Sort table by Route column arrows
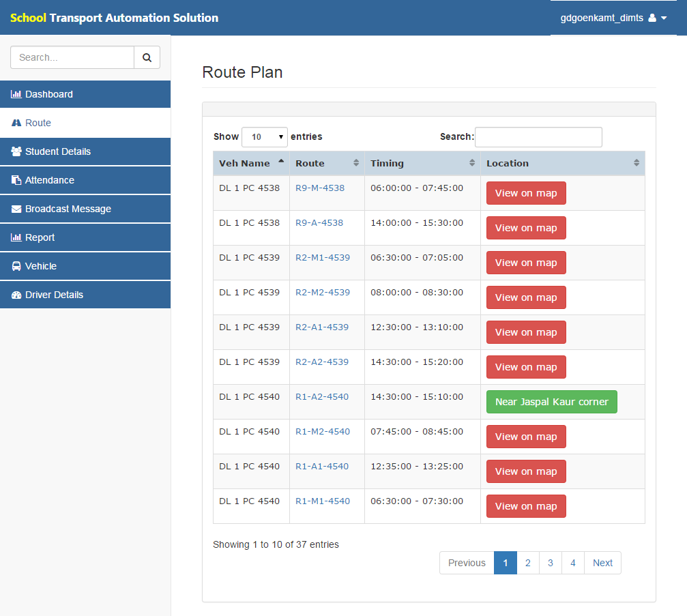This screenshot has width=687, height=616. pyautogui.click(x=355, y=163)
